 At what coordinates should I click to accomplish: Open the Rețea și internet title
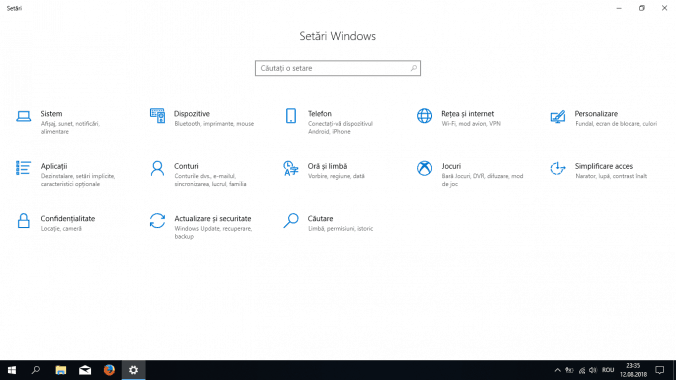[467, 113]
